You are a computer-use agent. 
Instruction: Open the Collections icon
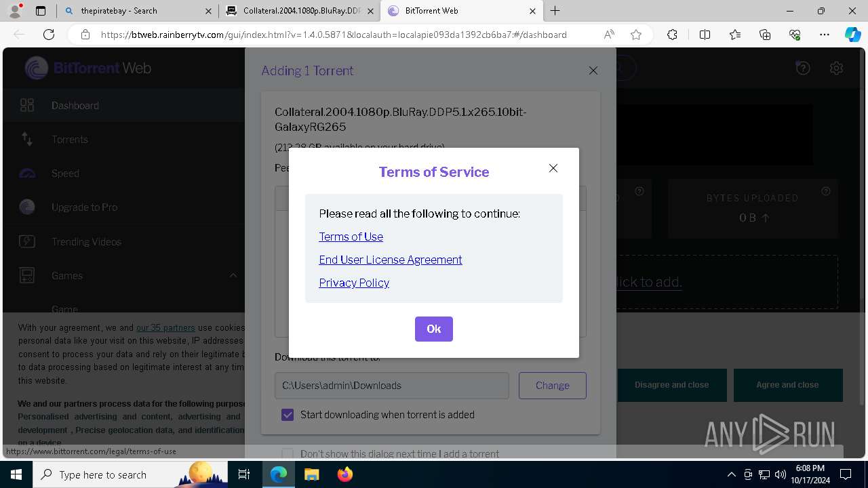[765, 35]
